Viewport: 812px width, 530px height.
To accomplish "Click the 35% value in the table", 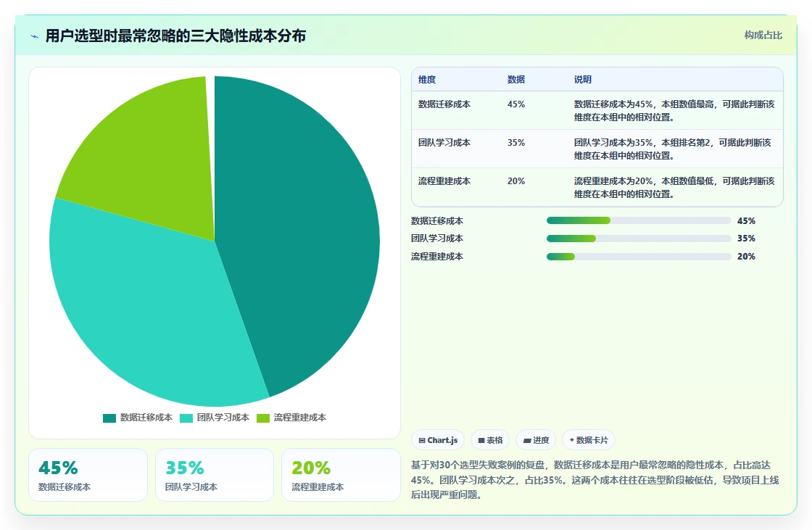I will pyautogui.click(x=515, y=143).
